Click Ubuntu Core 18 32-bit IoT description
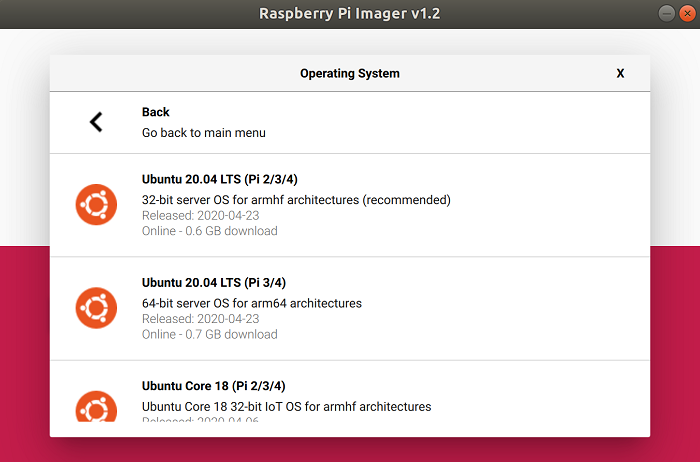700x462 pixels. coord(287,407)
